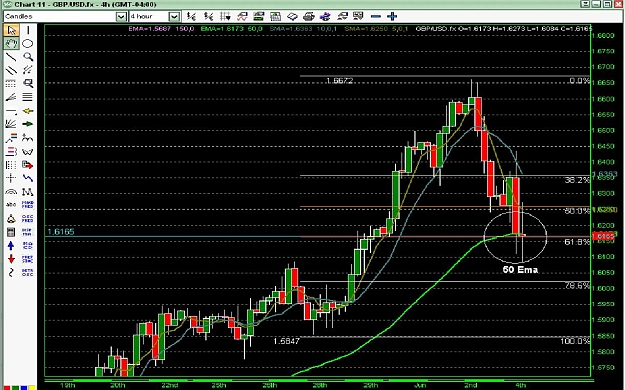Click the first price bars toolbar icon

pos(192,16)
